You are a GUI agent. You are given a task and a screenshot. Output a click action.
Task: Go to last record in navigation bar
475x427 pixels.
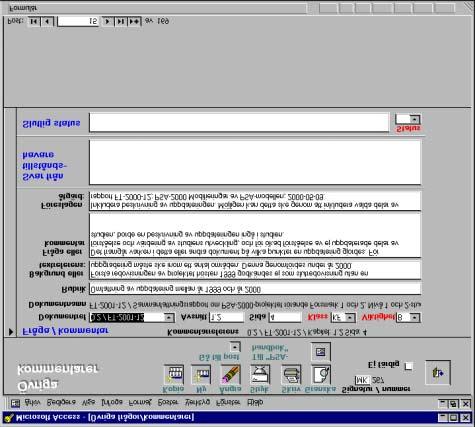121,21
